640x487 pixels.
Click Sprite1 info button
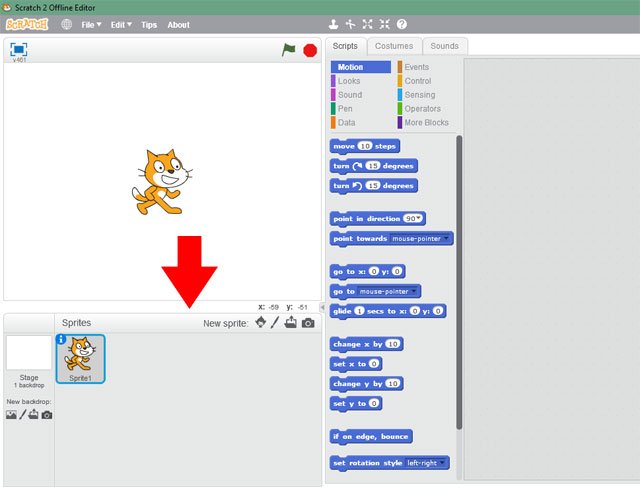pos(62,340)
